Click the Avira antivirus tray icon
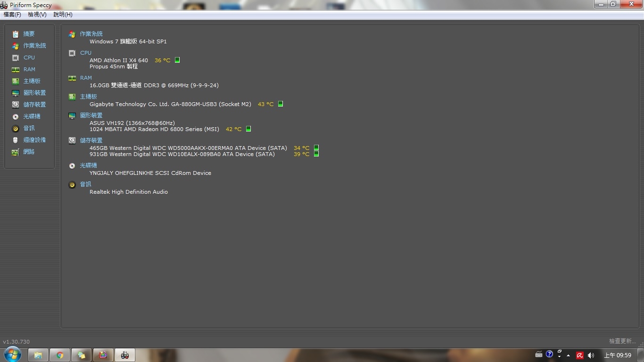 [580, 355]
